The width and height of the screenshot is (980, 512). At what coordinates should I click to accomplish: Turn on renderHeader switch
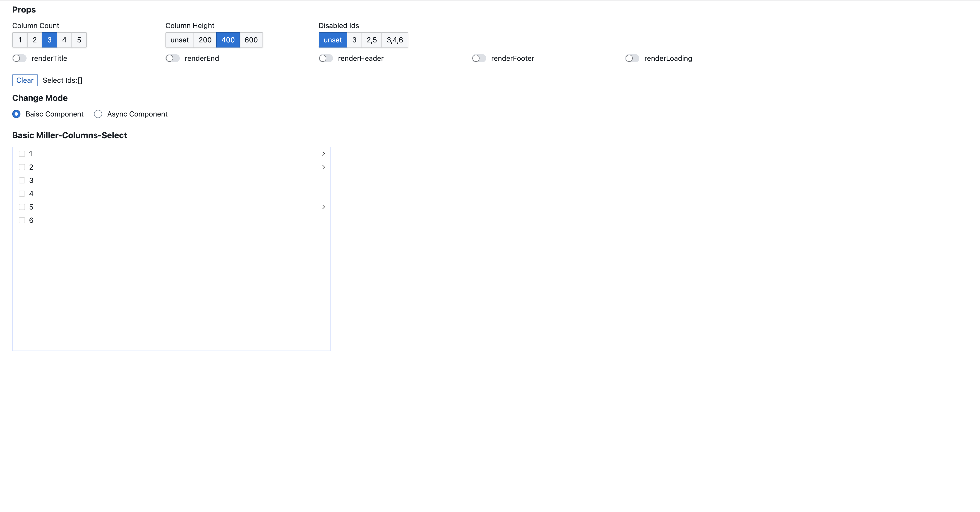(x=326, y=58)
